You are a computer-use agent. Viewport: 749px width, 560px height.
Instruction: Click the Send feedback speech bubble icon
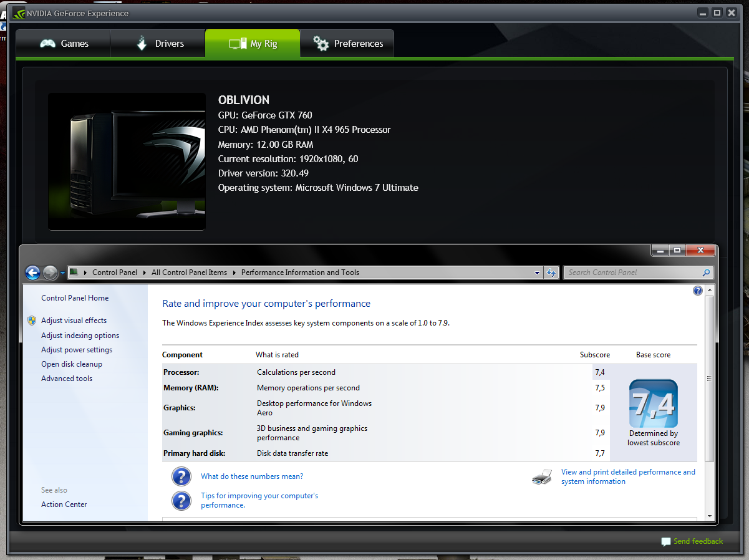666,542
